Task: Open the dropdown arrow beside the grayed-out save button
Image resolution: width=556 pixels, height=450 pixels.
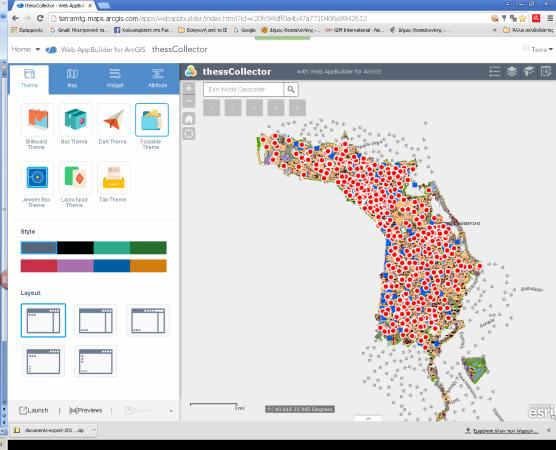Action: point(171,411)
